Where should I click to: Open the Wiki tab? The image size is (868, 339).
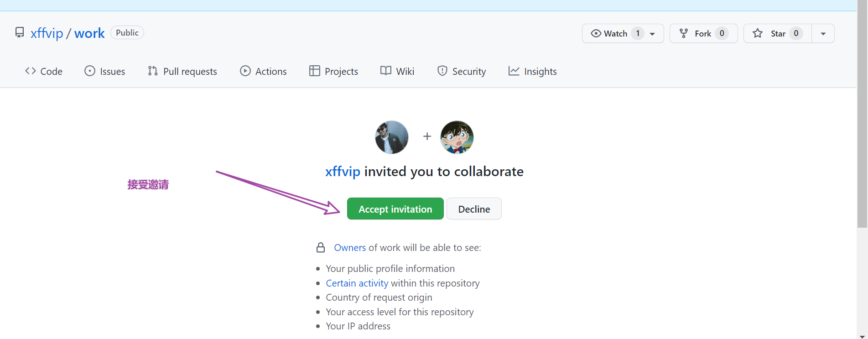coord(397,71)
